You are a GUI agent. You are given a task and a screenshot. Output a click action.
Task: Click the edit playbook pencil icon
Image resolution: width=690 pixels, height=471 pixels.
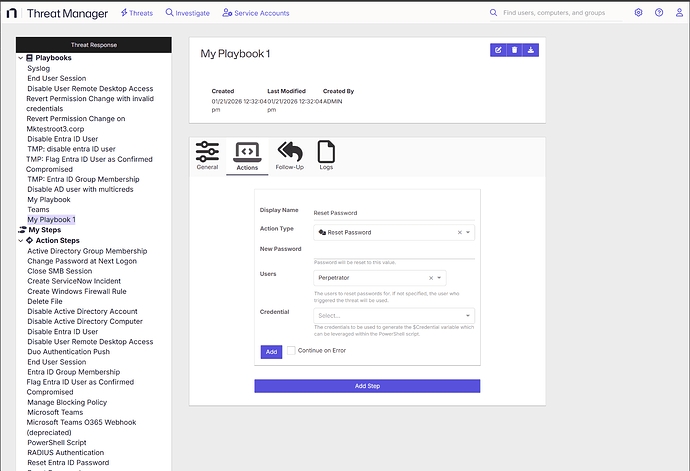click(x=498, y=50)
